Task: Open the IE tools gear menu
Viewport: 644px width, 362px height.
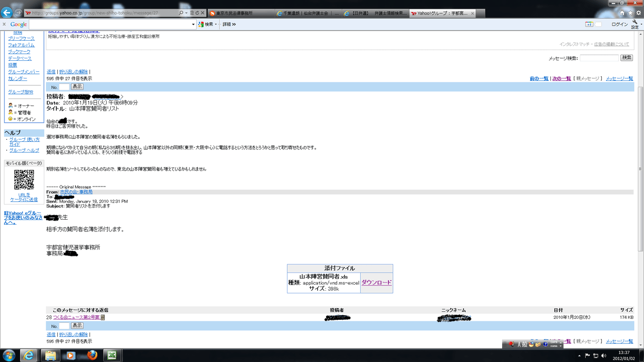Action: coord(638,13)
